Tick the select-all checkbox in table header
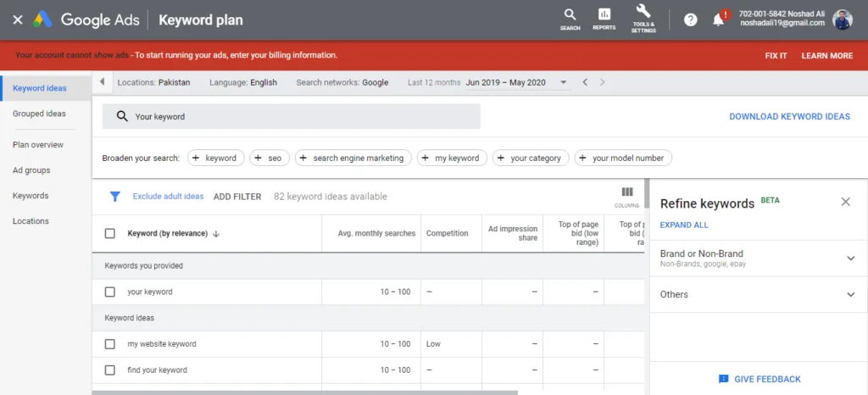 click(x=109, y=233)
